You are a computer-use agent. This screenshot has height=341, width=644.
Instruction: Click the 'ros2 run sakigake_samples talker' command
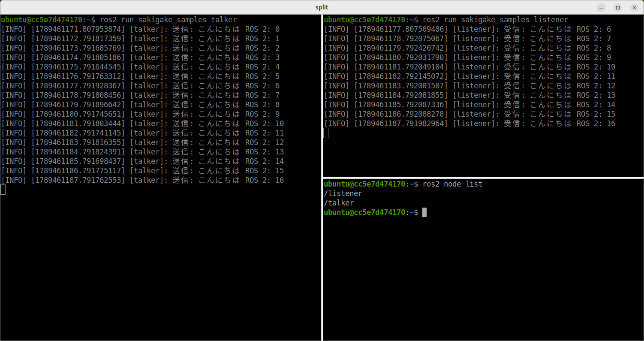coord(168,20)
